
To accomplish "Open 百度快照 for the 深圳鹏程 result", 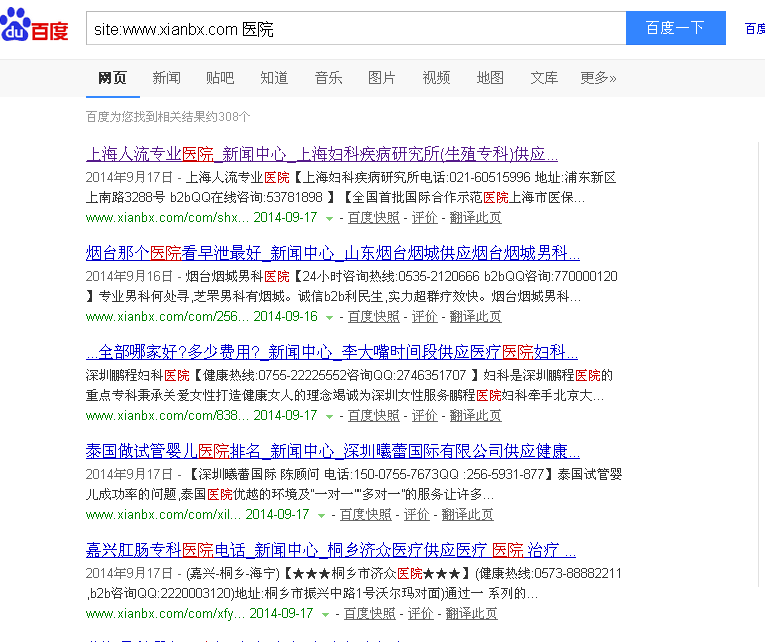I will point(374,416).
